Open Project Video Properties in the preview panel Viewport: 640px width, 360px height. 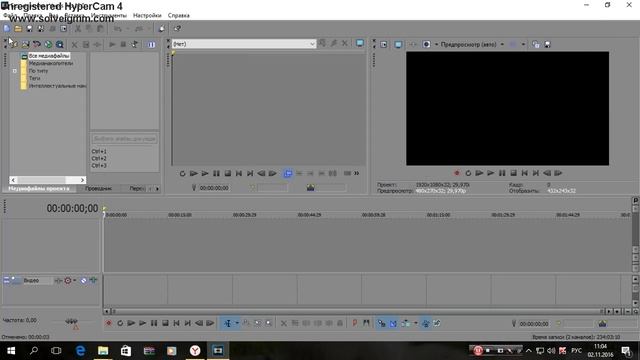(x=384, y=44)
